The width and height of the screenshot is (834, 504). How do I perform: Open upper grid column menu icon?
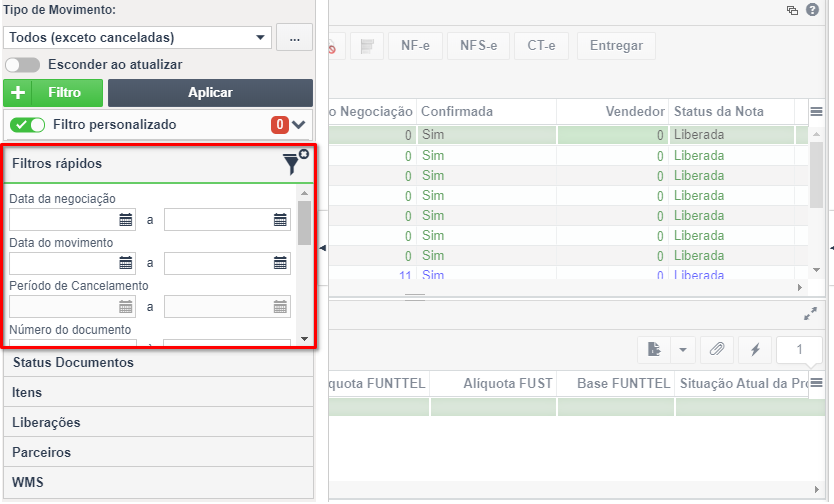click(x=816, y=112)
